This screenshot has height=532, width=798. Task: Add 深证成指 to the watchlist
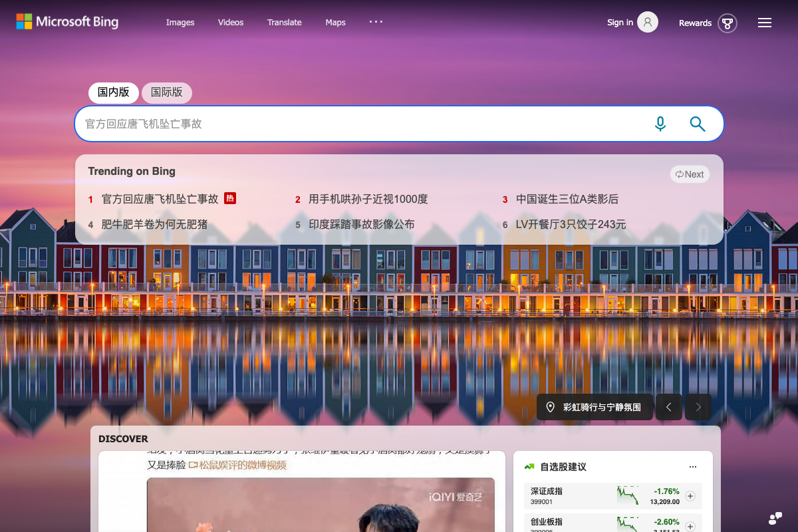[x=690, y=496]
